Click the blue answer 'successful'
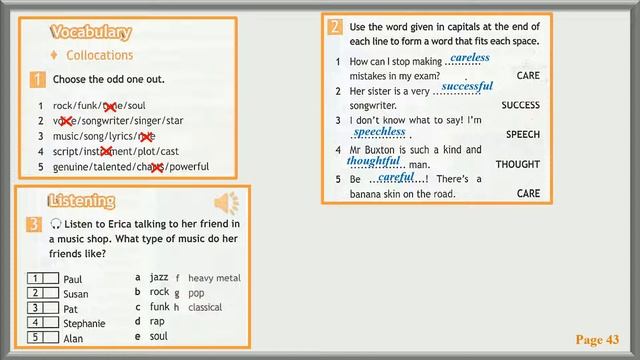Image resolution: width=640 pixels, height=360 pixels. (467, 86)
